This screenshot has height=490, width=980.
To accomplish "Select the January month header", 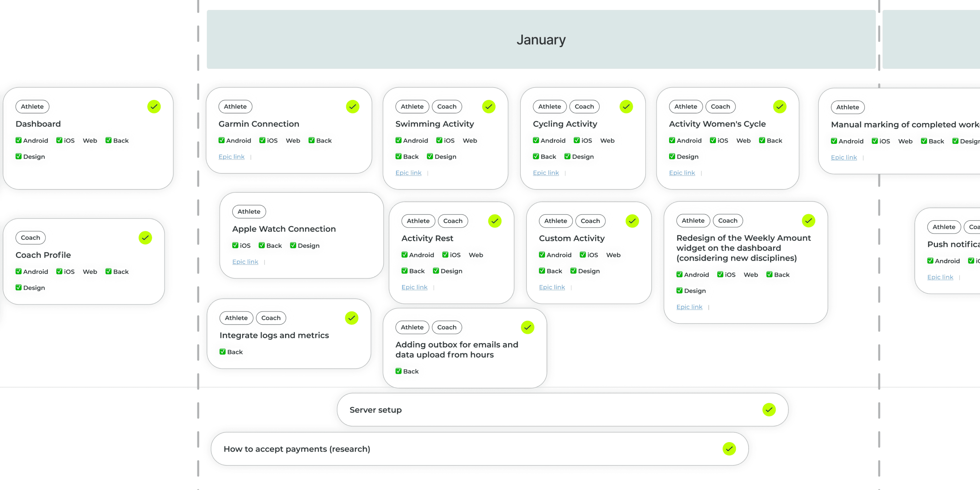I will tap(541, 39).
